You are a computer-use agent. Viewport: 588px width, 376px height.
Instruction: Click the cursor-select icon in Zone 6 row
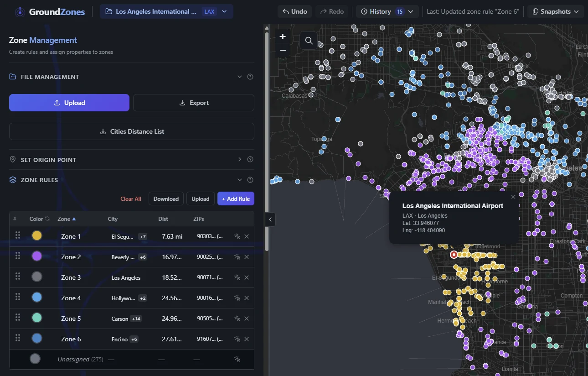[237, 339]
